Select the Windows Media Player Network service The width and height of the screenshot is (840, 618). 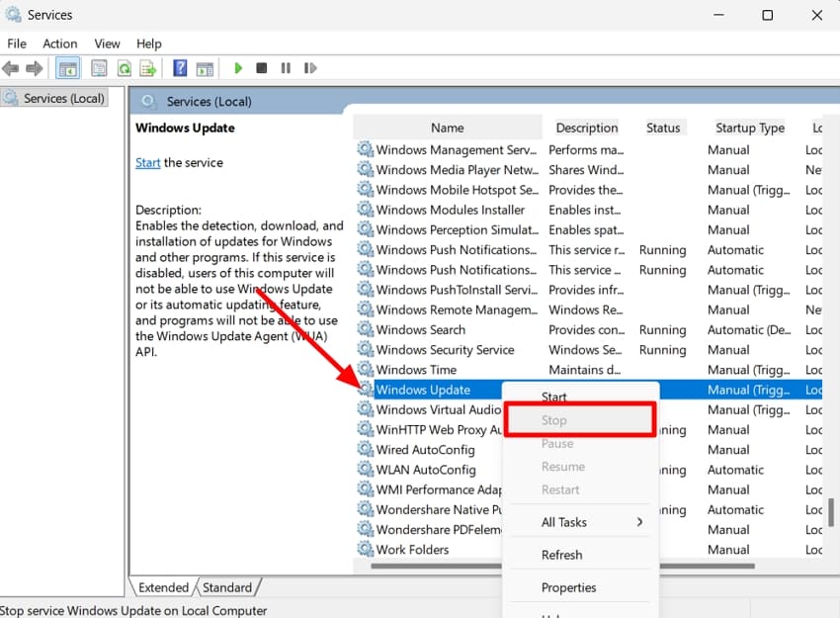(457, 169)
